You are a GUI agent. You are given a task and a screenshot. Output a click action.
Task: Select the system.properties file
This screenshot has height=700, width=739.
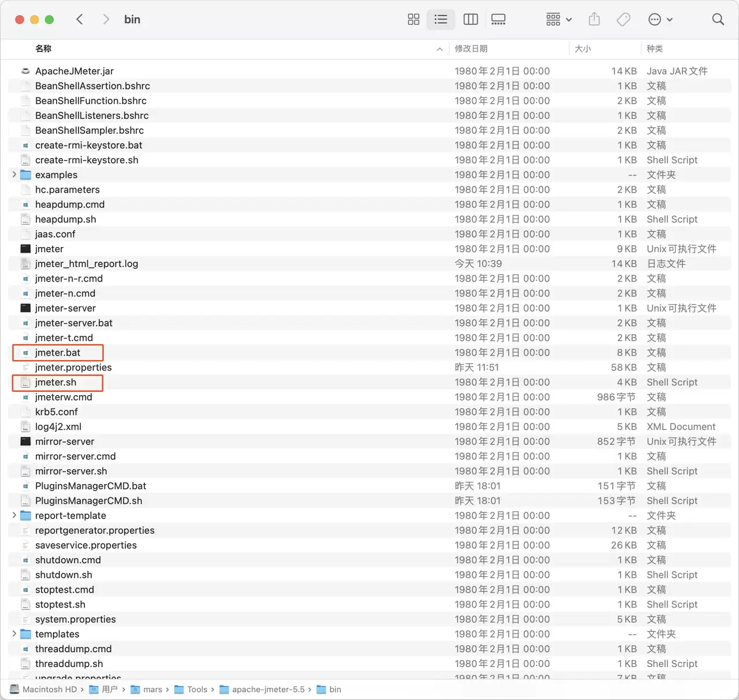point(76,619)
